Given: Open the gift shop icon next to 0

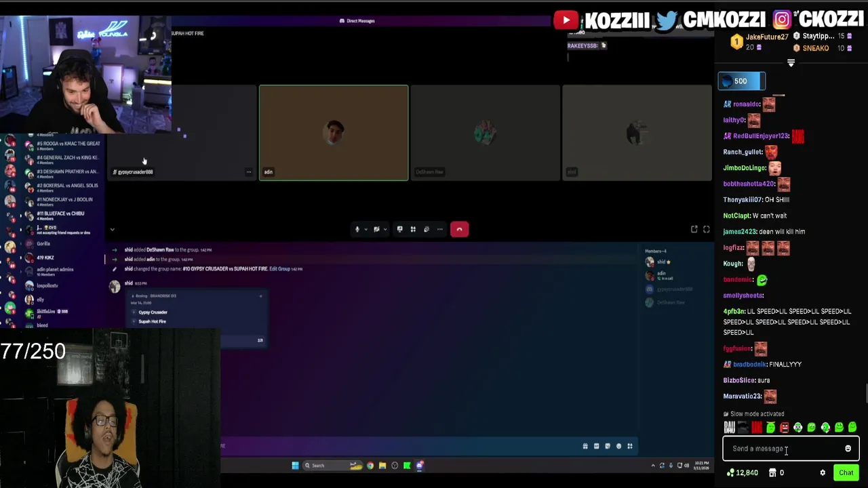Looking at the screenshot, I should pyautogui.click(x=772, y=473).
